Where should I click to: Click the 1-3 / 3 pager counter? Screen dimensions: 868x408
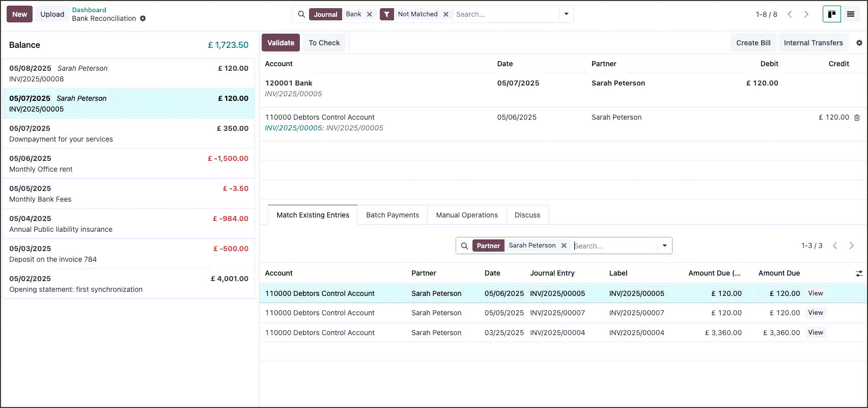point(812,246)
